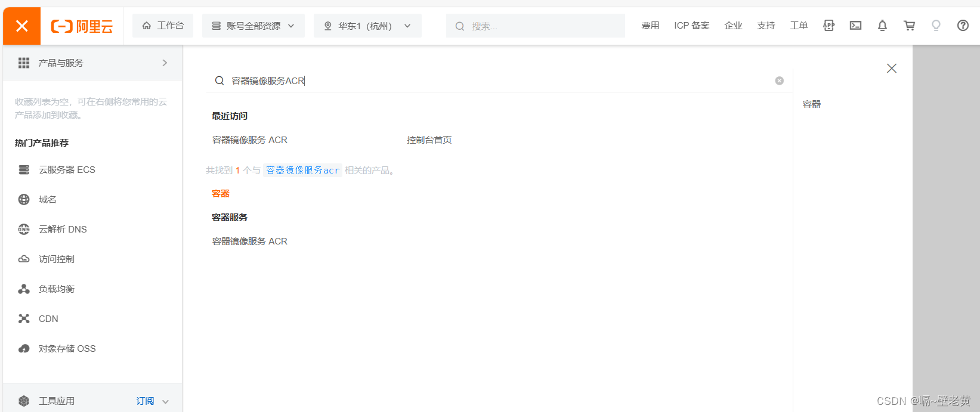Open Cloud Shell terminal icon
The height and width of the screenshot is (412, 980).
[x=855, y=25]
